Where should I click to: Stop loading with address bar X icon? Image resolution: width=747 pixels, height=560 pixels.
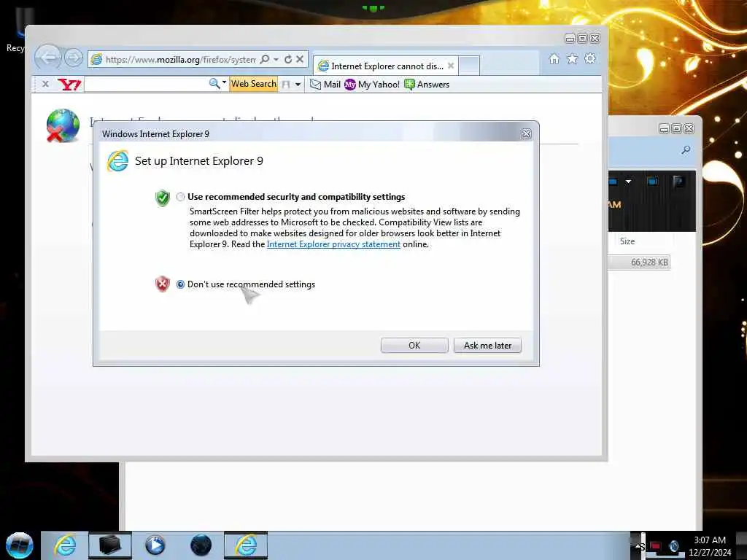pos(300,59)
